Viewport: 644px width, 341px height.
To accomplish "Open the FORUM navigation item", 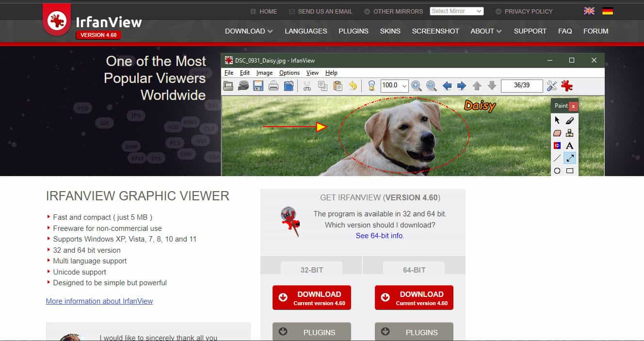I will coord(596,31).
